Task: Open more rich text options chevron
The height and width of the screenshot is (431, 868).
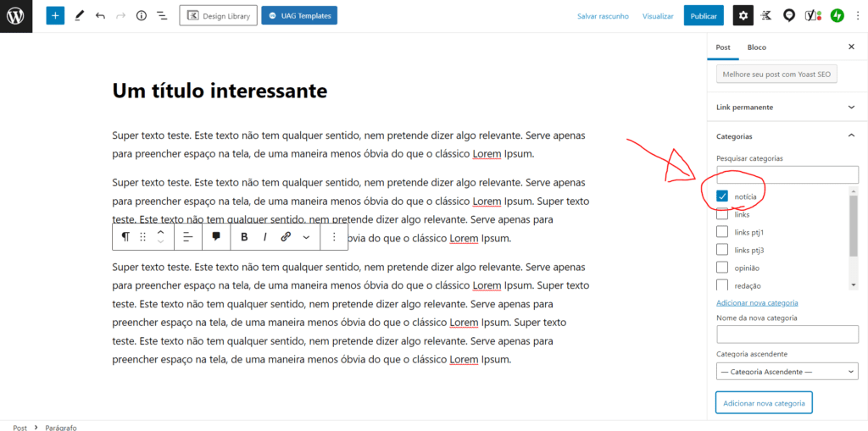Action: [306, 237]
